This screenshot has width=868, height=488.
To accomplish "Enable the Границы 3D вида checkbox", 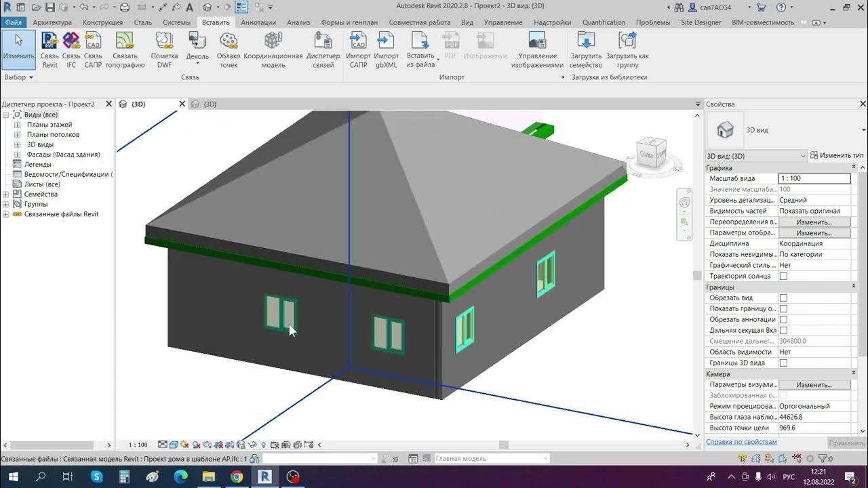I will coord(783,363).
